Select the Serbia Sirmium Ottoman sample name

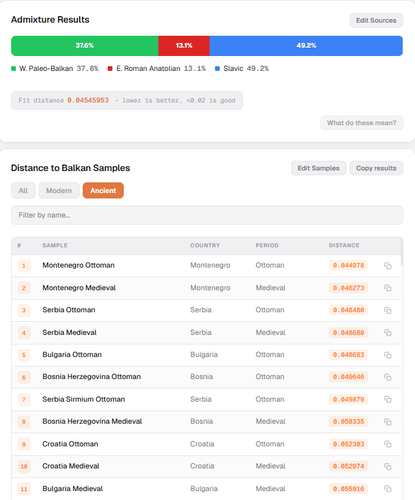pos(84,399)
